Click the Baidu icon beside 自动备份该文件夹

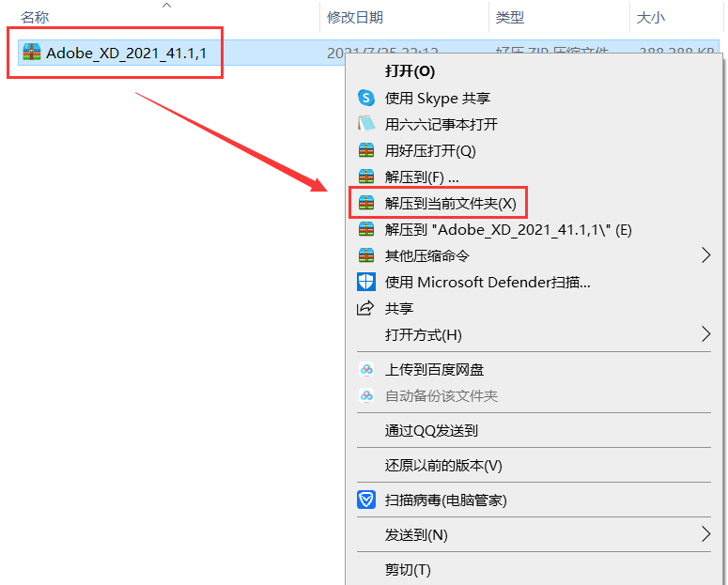coord(366,395)
